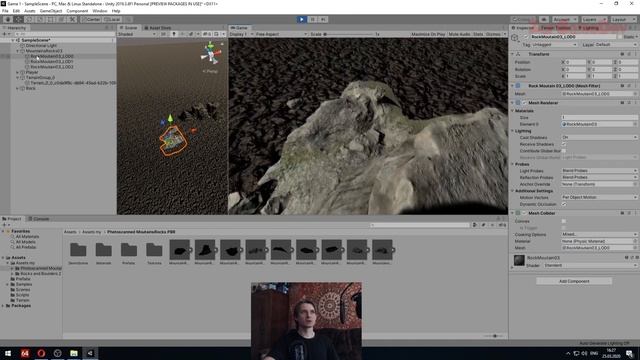
Task: Toggle scene lighting bulb icon
Action: point(174,34)
